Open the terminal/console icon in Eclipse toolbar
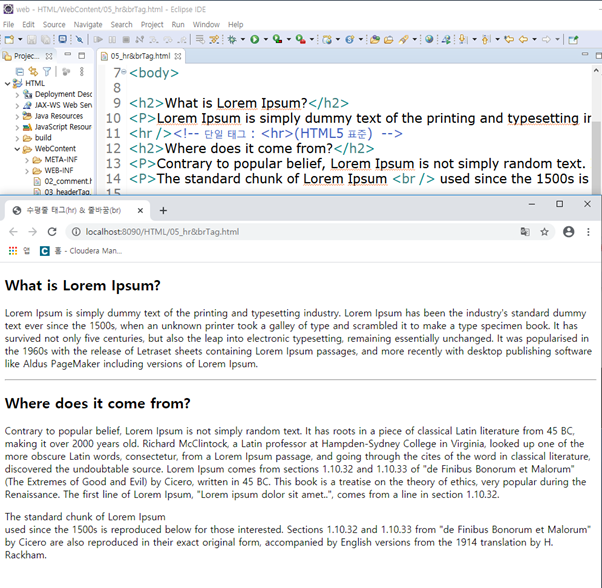 [x=63, y=40]
